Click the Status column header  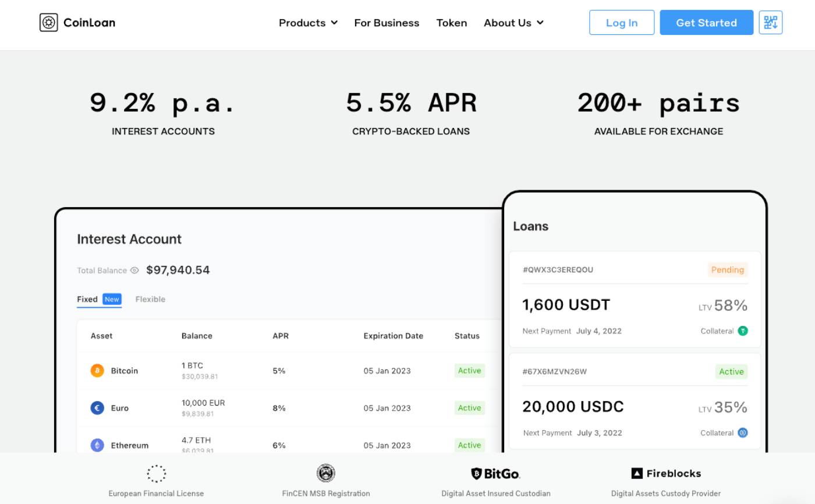click(x=467, y=336)
